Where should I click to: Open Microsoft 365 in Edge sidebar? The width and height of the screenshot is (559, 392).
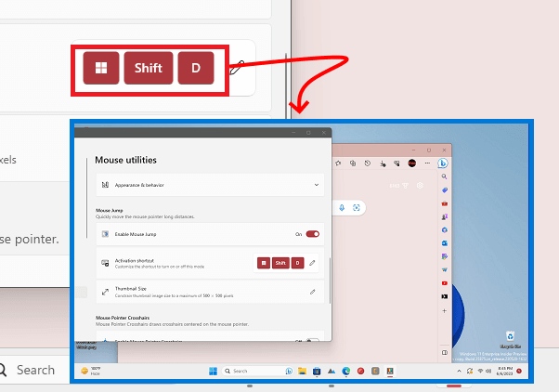coord(444,229)
